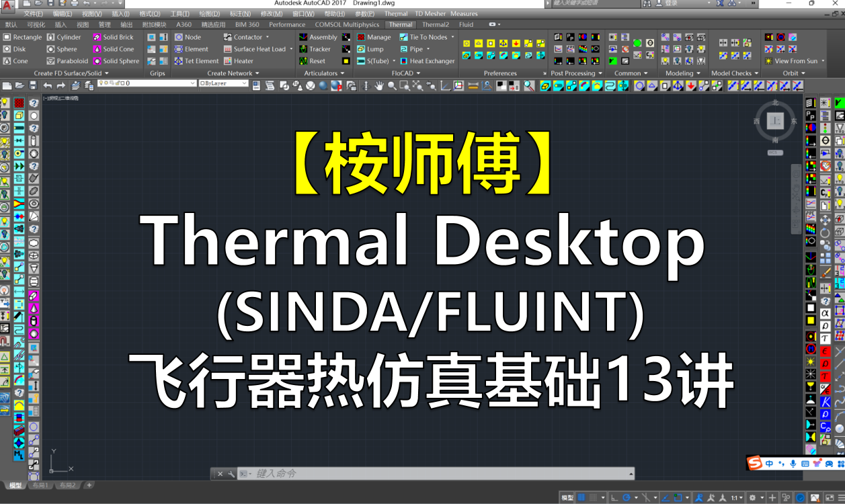Create a Cylinder surface
Image resolution: width=845 pixels, height=504 pixels.
point(64,37)
